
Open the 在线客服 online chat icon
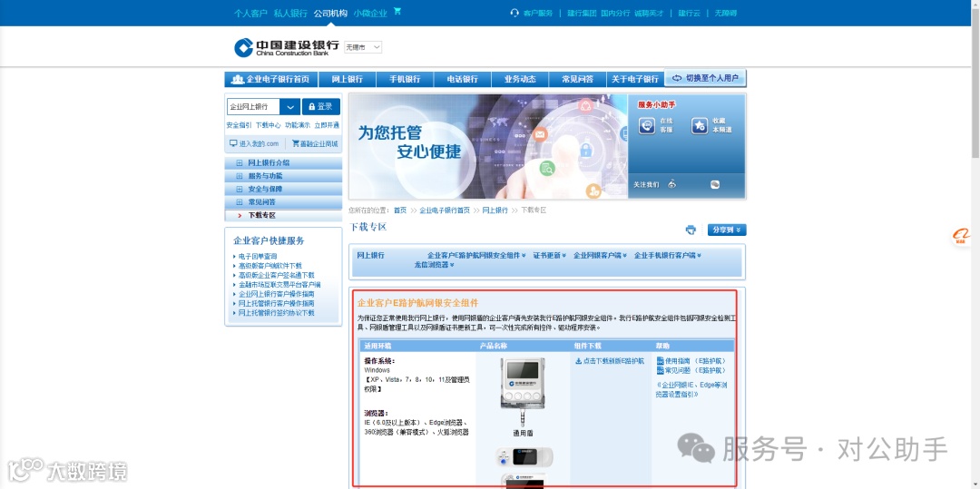click(x=647, y=125)
